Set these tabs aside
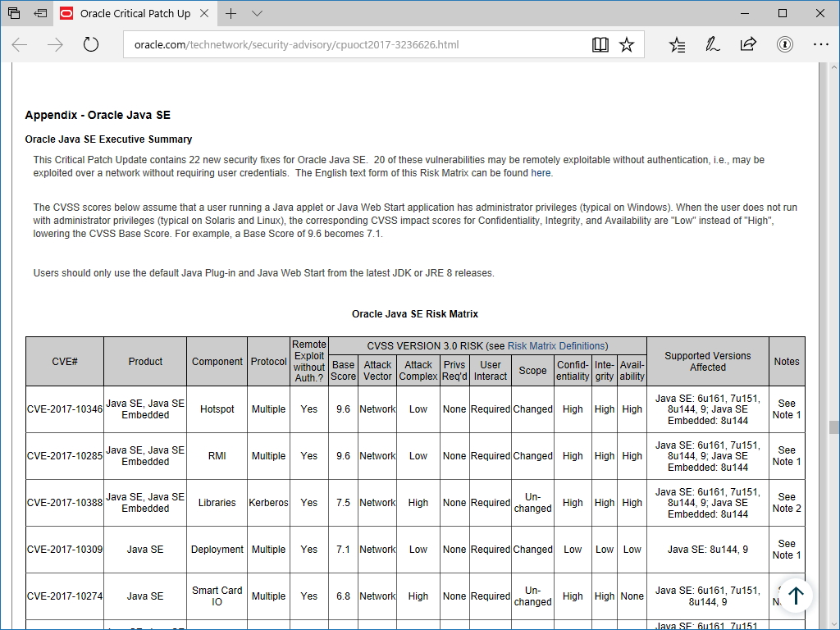The image size is (840, 630). pyautogui.click(x=38, y=13)
